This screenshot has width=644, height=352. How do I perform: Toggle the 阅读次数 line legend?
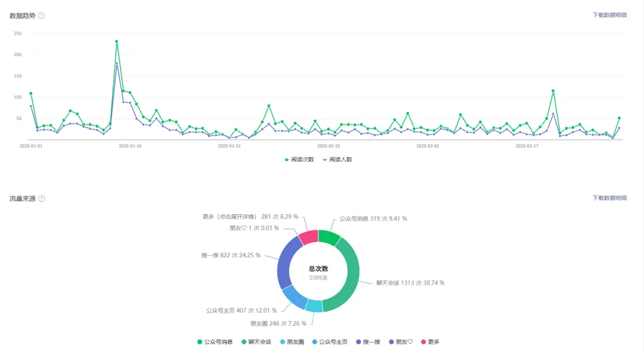299,159
